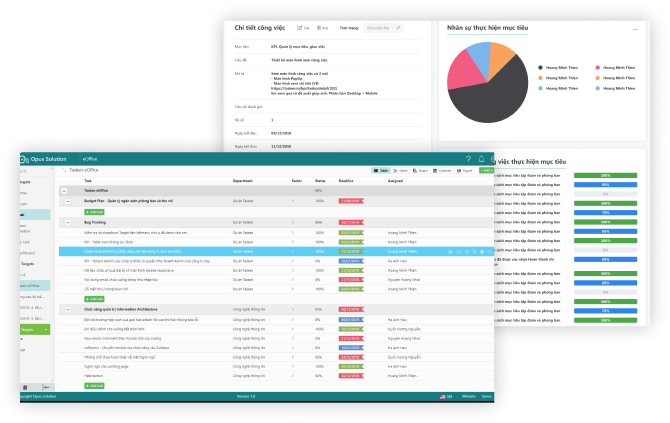
Task: Click Add task under Bug Tracking list
Action: 94,299
